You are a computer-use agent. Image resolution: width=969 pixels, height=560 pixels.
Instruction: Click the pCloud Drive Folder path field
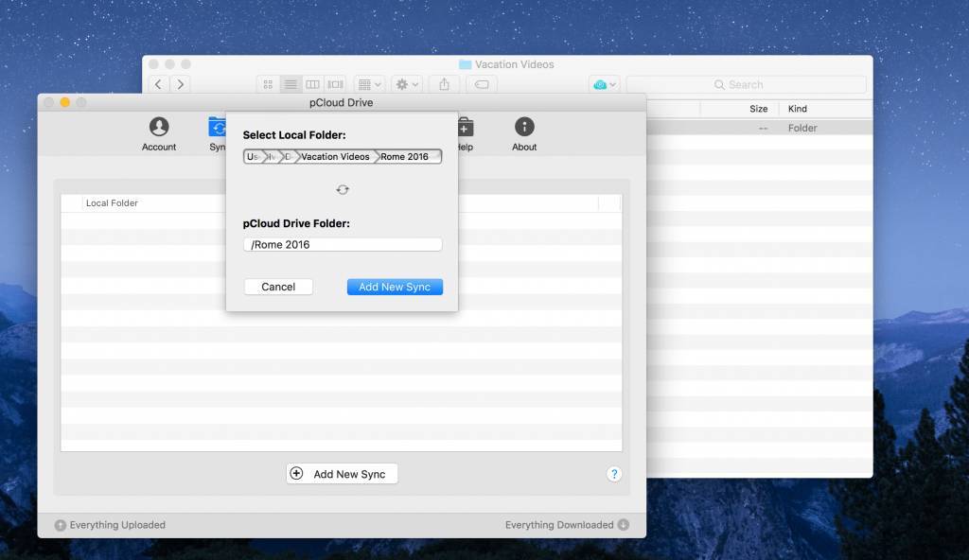pyautogui.click(x=343, y=245)
